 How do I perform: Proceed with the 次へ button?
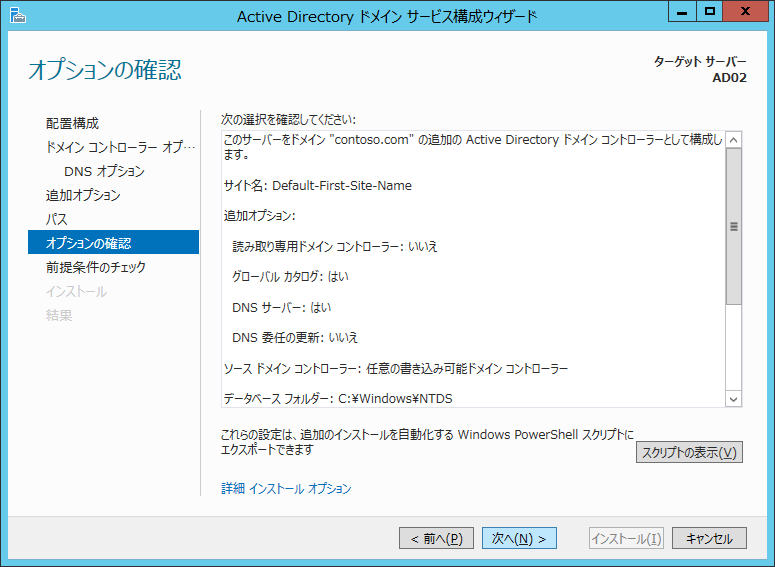click(519, 538)
